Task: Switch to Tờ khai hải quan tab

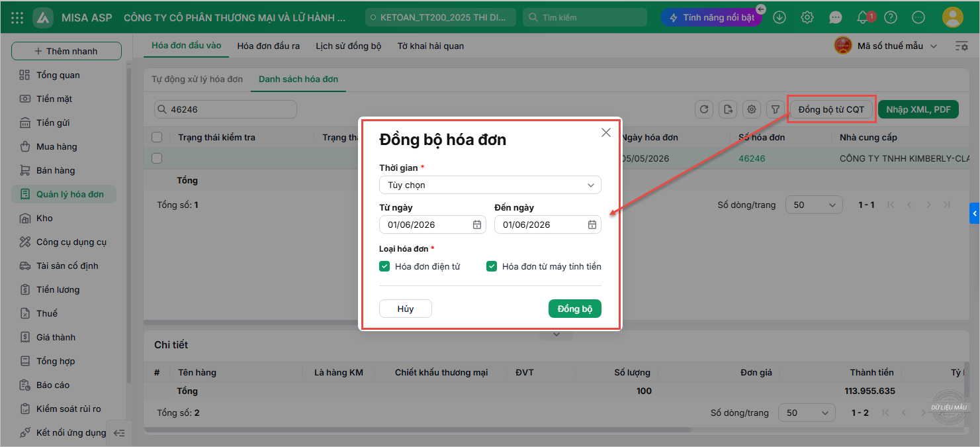Action: pos(431,46)
